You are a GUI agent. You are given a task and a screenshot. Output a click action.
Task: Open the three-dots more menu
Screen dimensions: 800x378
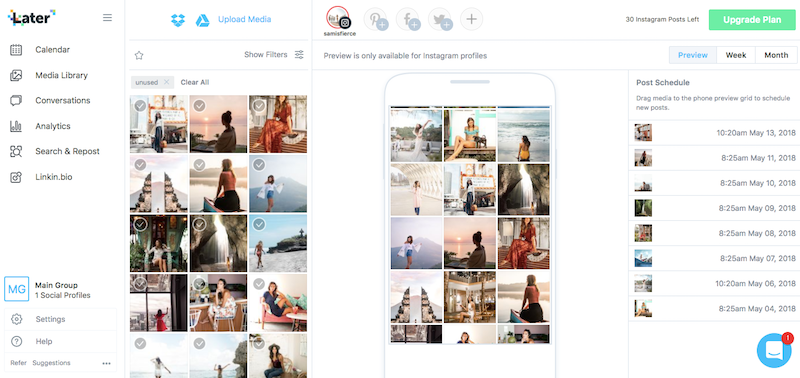107,363
